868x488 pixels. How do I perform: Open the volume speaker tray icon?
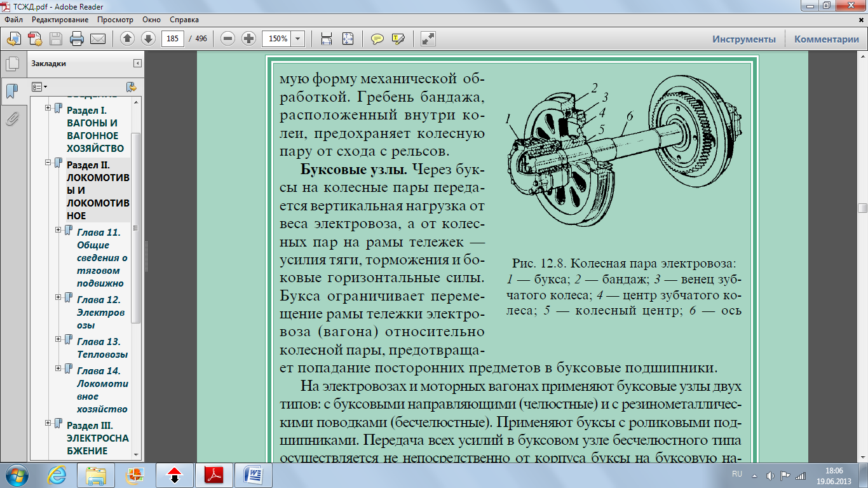point(771,475)
